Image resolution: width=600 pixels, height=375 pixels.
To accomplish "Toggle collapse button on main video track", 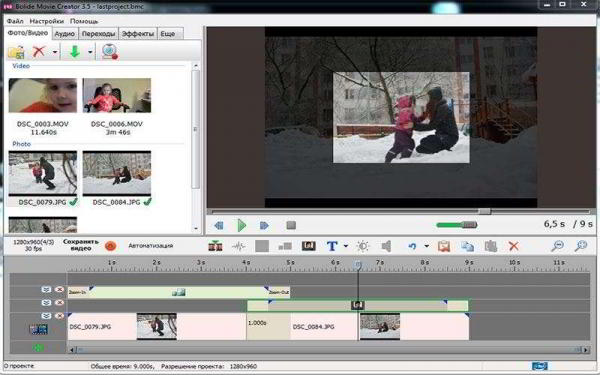I will [x=46, y=316].
